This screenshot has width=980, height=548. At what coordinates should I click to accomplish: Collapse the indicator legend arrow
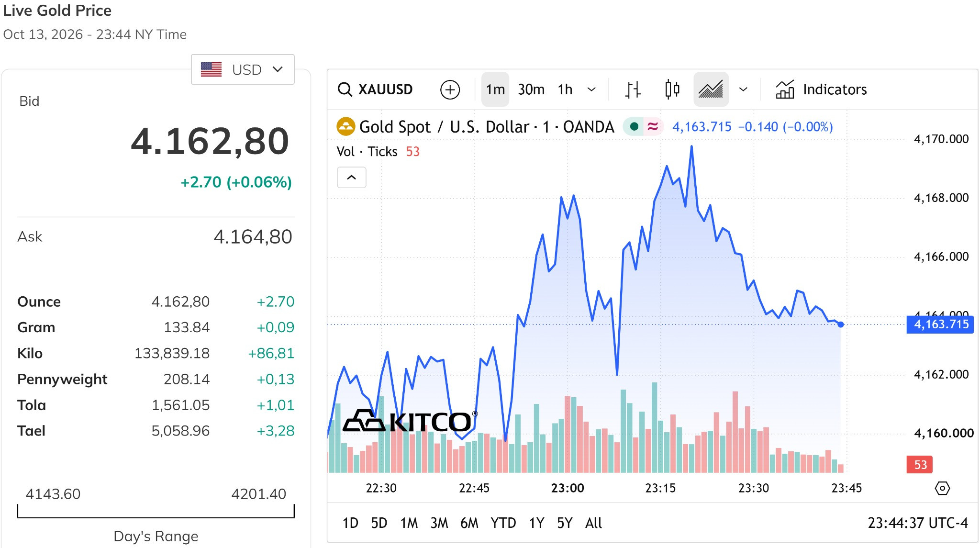pyautogui.click(x=352, y=178)
